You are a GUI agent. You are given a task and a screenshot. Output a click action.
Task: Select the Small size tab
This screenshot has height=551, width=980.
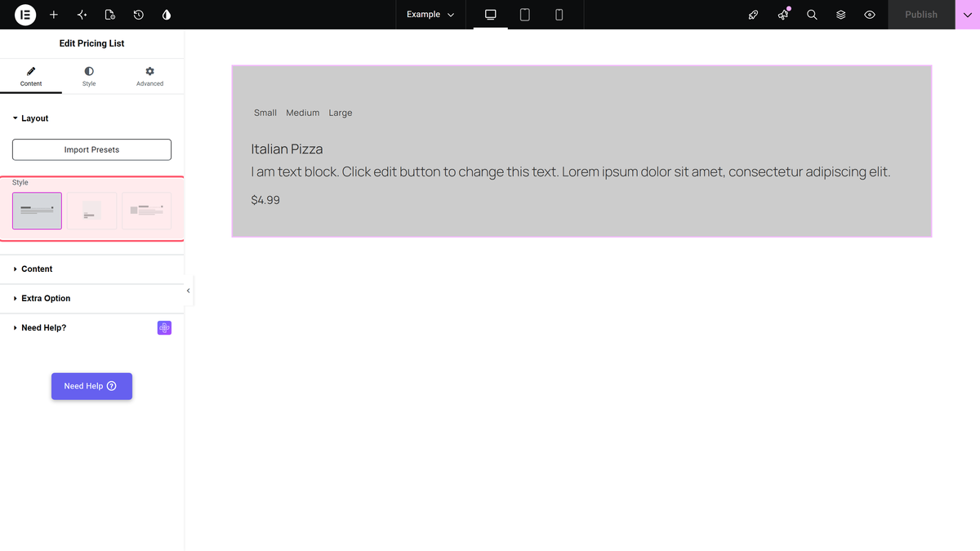[x=265, y=113]
